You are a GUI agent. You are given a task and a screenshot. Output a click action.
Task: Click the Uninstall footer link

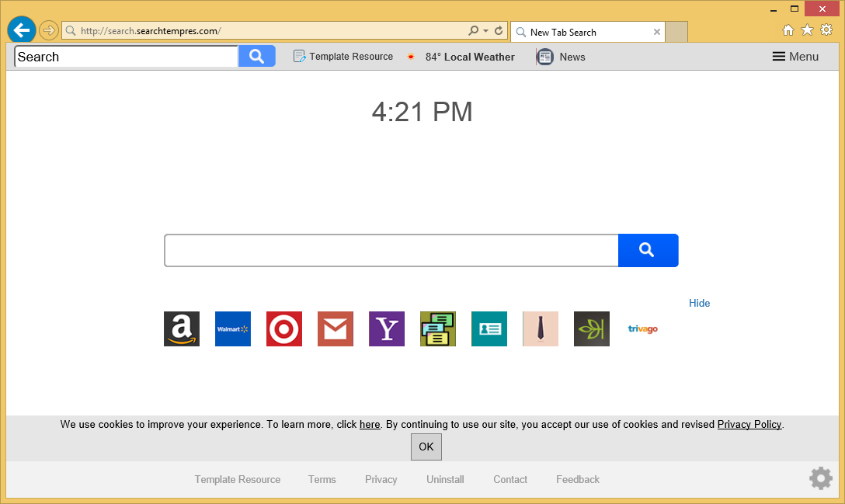coord(445,480)
